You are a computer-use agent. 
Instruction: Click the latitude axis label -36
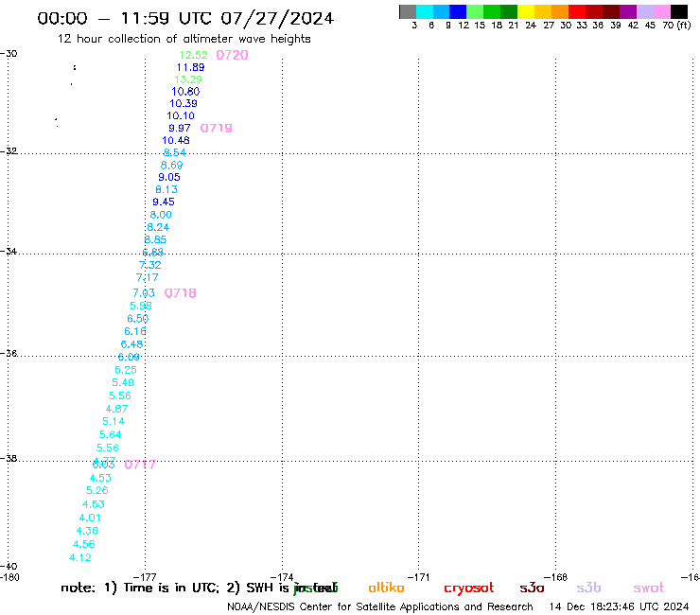click(x=9, y=354)
